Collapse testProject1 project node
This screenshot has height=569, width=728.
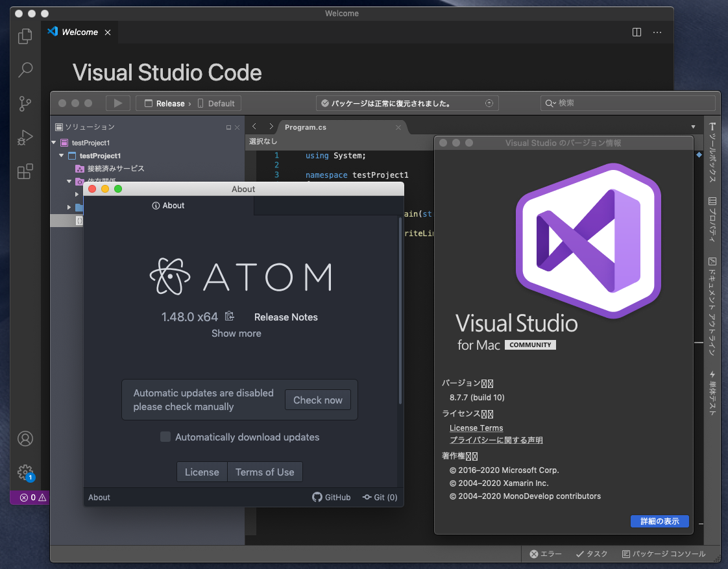61,156
